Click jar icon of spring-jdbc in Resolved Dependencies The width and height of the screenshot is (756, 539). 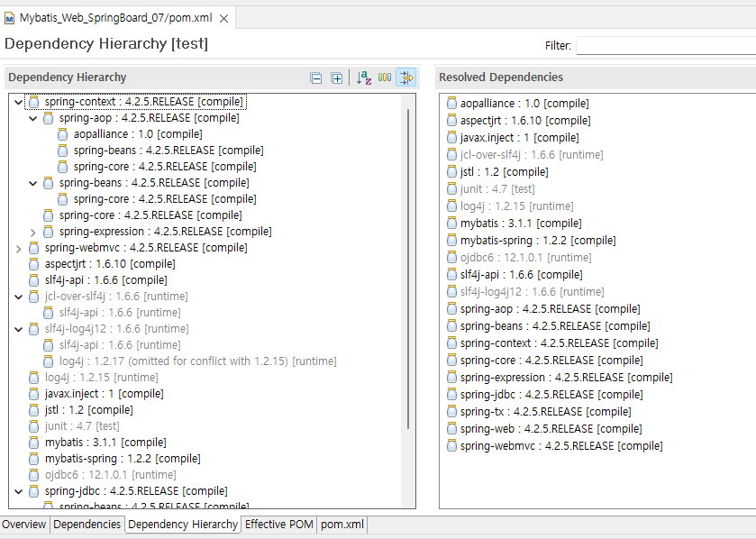[x=451, y=395]
